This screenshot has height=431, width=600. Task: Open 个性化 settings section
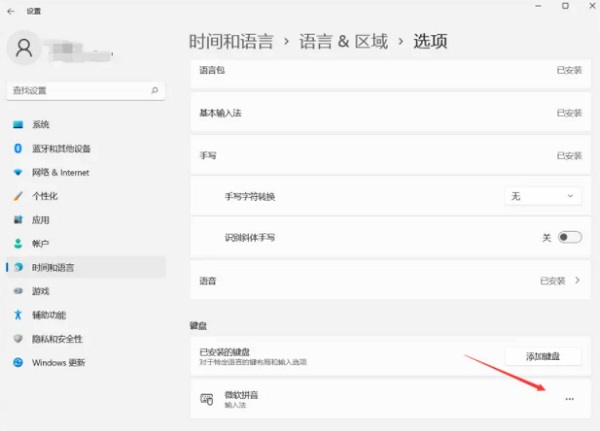[86, 196]
